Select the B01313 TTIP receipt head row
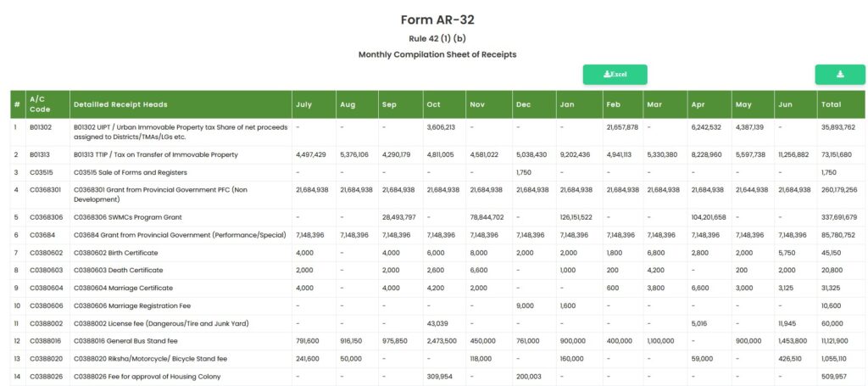The image size is (868, 386). 437,155
